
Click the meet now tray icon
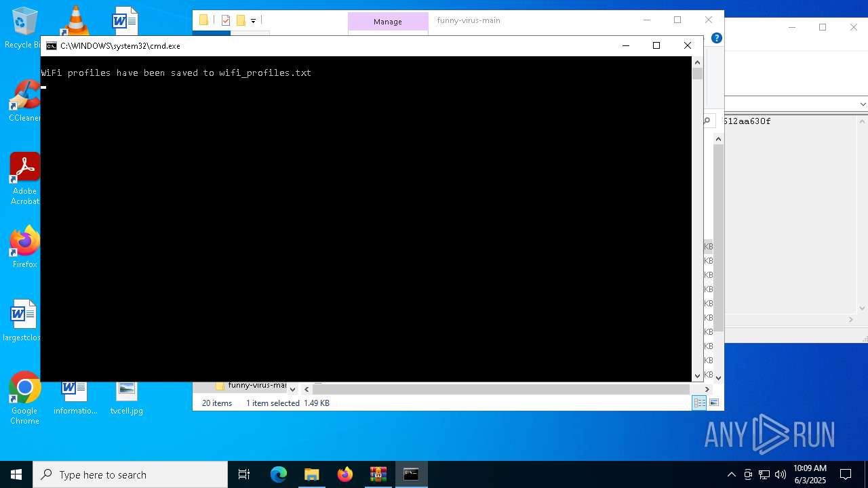[x=748, y=474]
